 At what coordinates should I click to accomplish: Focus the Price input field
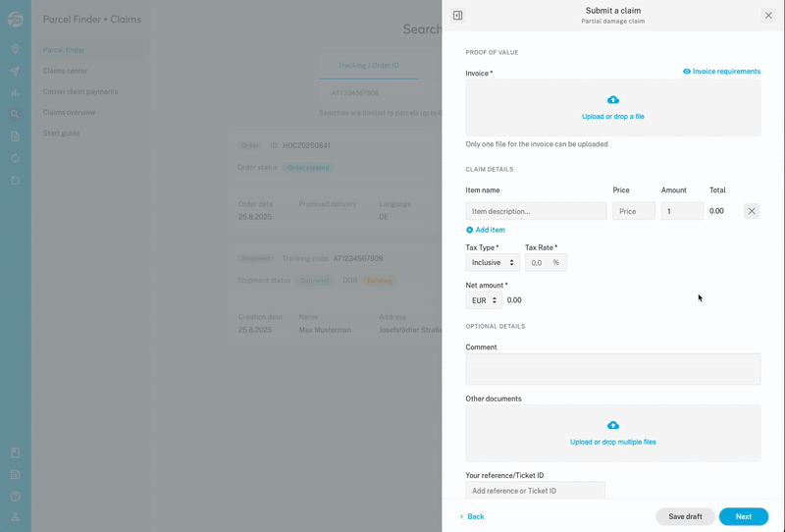click(x=633, y=211)
